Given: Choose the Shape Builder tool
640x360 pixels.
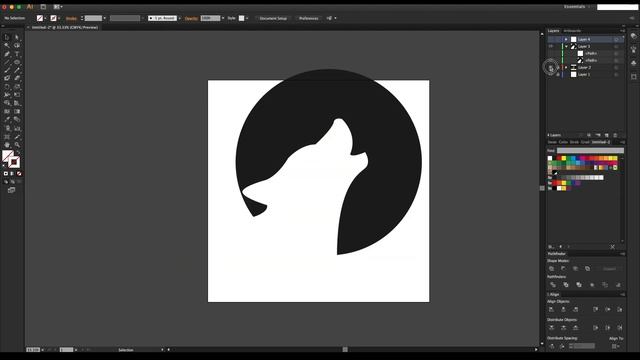Looking at the screenshot, I should (x=7, y=103).
